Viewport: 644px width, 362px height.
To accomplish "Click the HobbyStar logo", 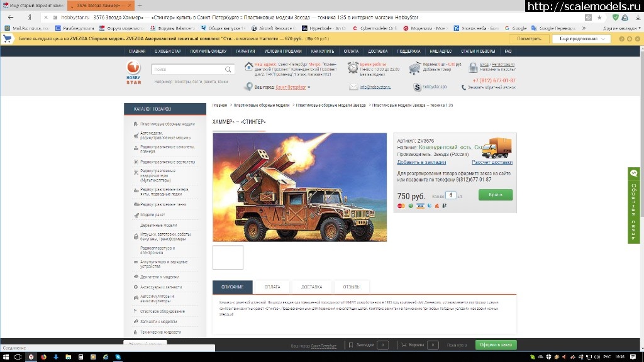I will (133, 73).
